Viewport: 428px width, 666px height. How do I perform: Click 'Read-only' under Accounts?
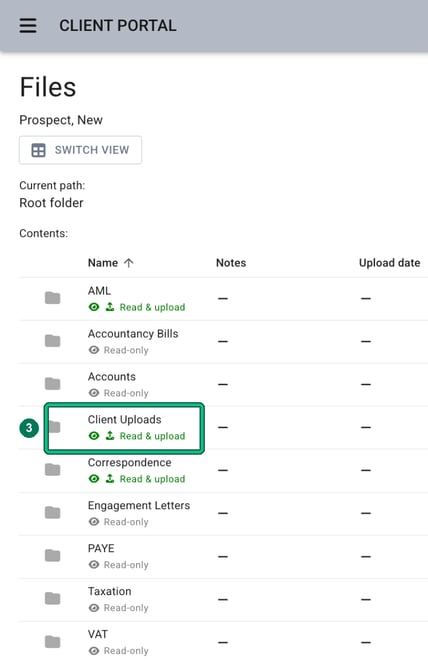click(x=126, y=393)
